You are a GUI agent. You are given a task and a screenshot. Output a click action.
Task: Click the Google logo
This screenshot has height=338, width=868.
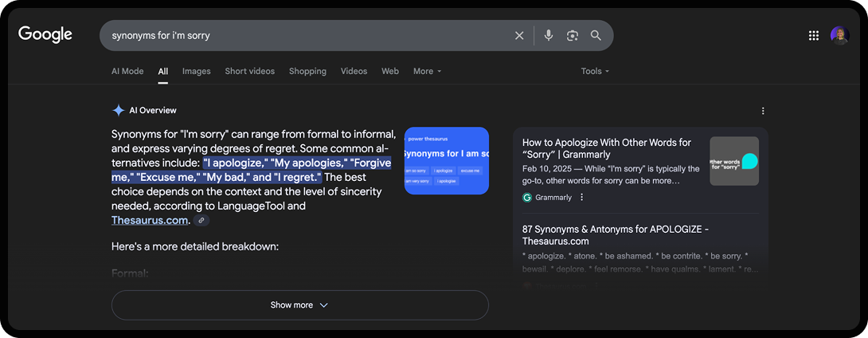[x=45, y=34]
